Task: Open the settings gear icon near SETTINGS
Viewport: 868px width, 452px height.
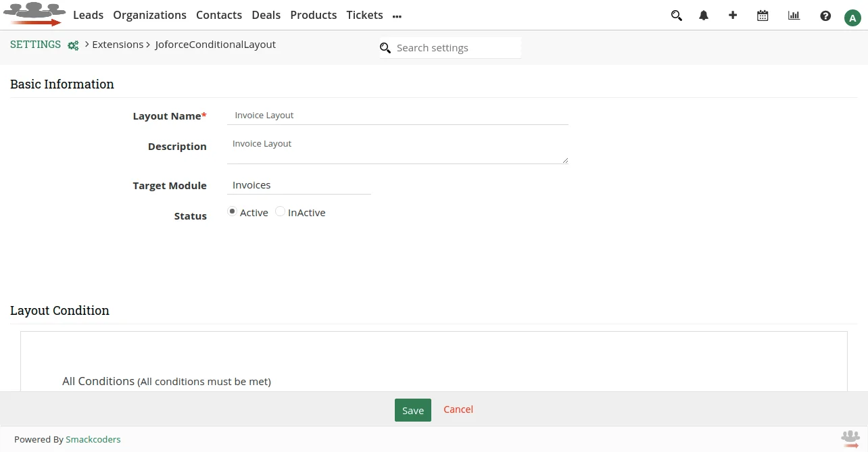Action: (73, 45)
